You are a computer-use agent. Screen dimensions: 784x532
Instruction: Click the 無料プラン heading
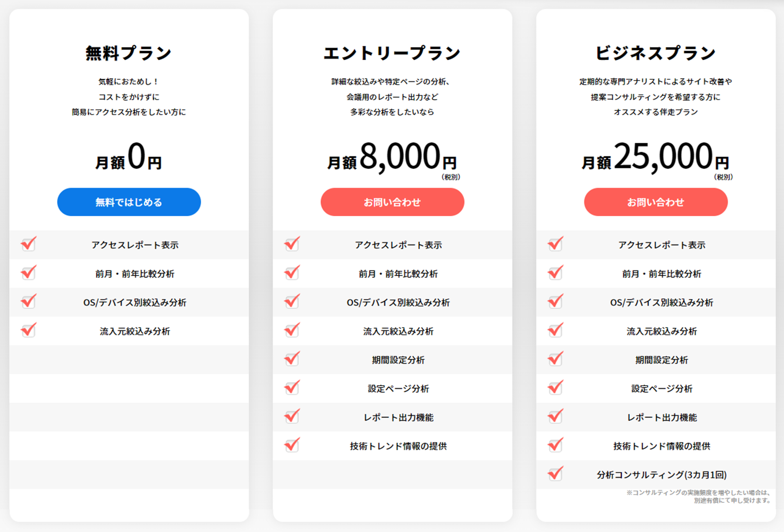coord(129,53)
